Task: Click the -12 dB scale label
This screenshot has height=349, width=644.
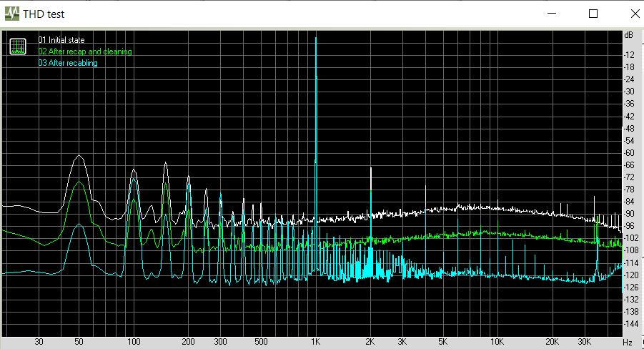Action: (x=629, y=54)
